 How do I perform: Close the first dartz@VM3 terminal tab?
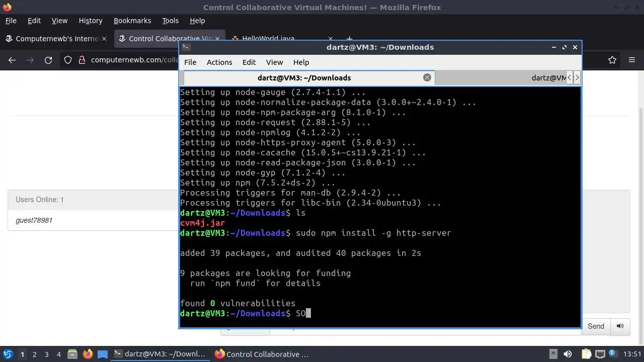pos(427,77)
